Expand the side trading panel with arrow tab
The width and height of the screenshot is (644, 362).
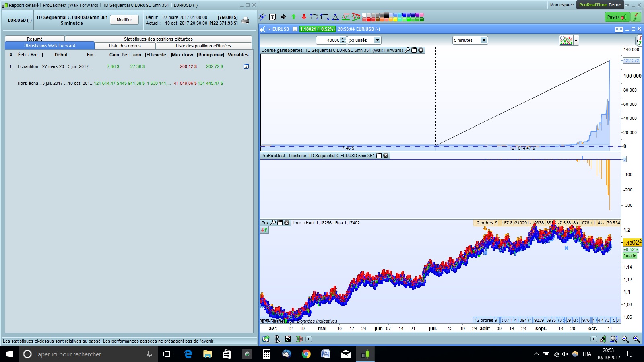click(x=638, y=40)
